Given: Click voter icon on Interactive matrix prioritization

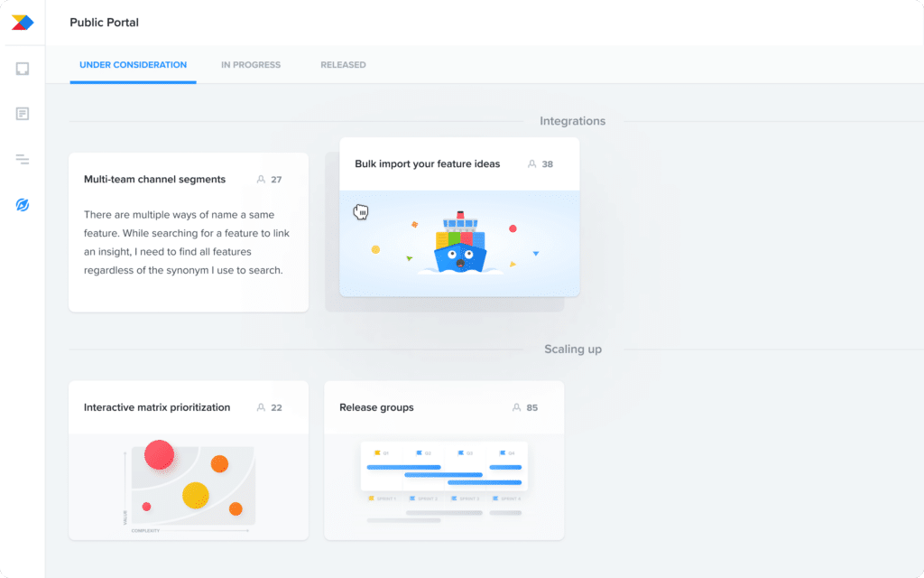Looking at the screenshot, I should click(x=261, y=407).
